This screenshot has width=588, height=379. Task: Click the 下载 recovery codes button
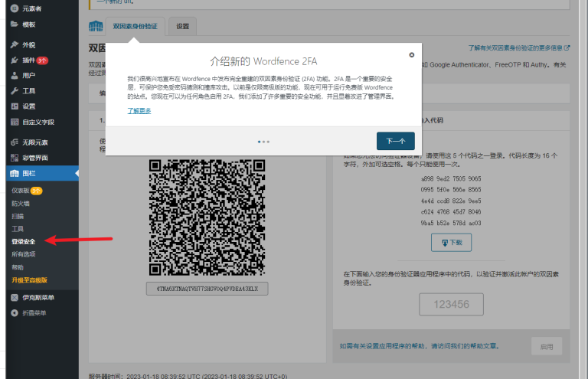click(x=451, y=243)
